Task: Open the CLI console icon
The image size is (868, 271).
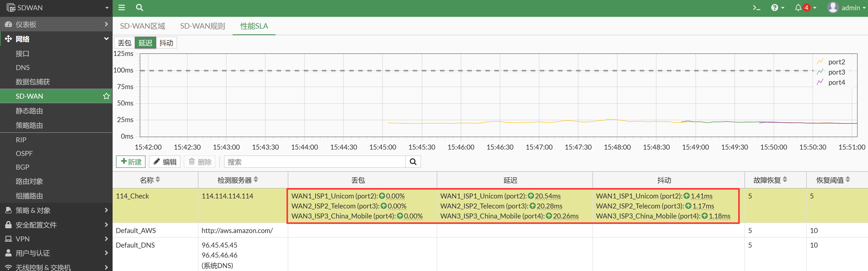Action: [757, 8]
